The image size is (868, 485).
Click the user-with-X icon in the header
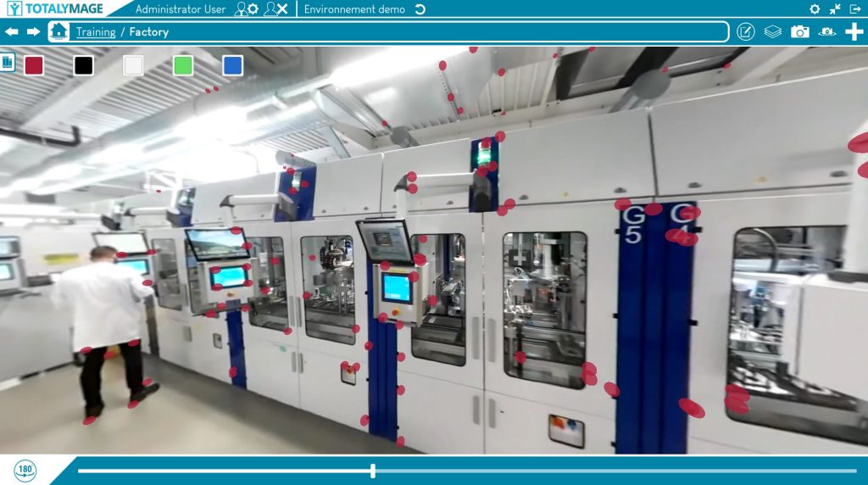tap(275, 8)
